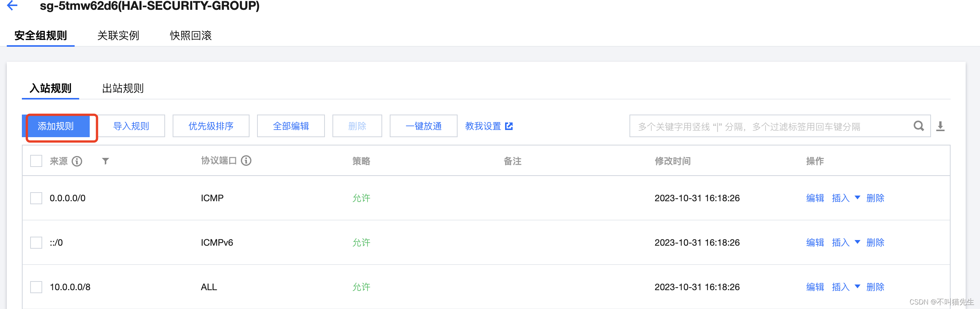Click the 修改时间 column header

(672, 161)
